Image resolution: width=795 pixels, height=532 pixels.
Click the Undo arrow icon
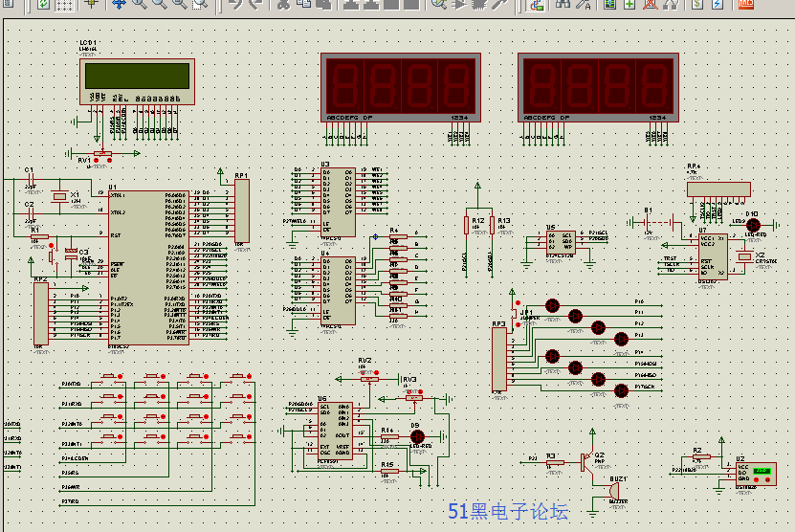coord(235,4)
